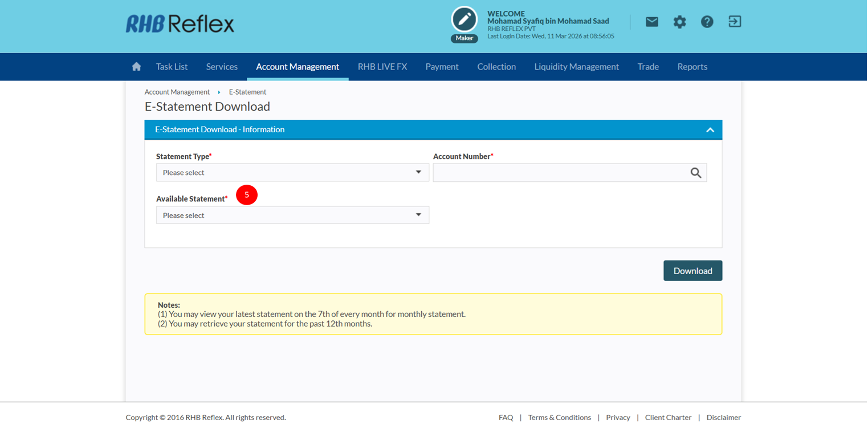Click the Download button
The image size is (868, 444).
coord(692,271)
